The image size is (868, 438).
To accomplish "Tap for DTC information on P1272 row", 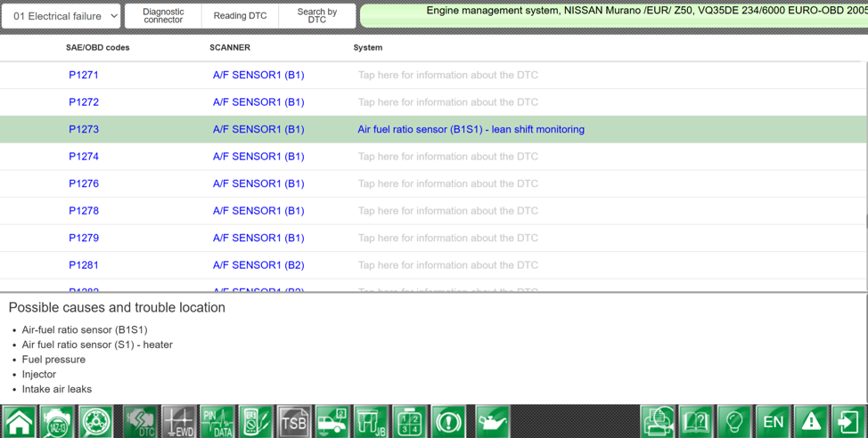I will click(x=448, y=101).
